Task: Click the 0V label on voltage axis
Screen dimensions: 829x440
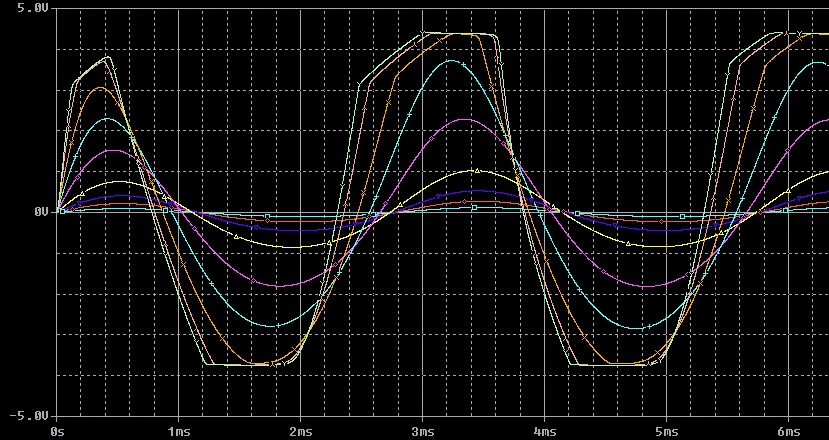Action: pyautogui.click(x=41, y=212)
